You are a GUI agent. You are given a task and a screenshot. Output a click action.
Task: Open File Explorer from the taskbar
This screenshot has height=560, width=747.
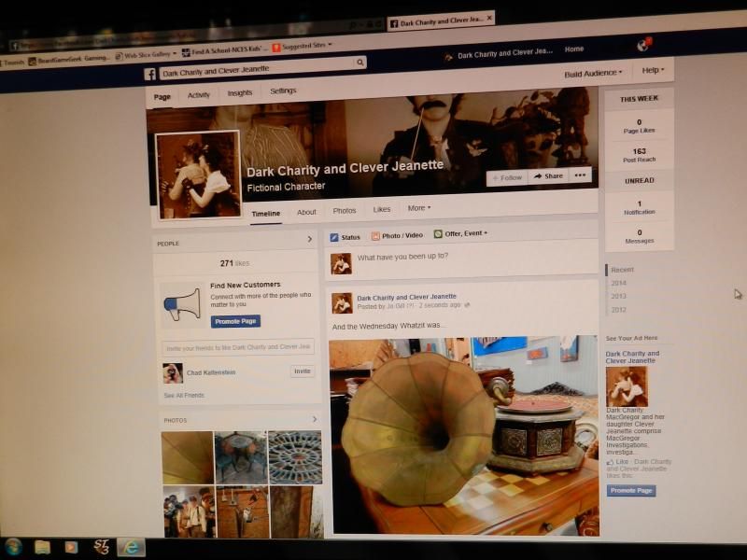point(42,547)
